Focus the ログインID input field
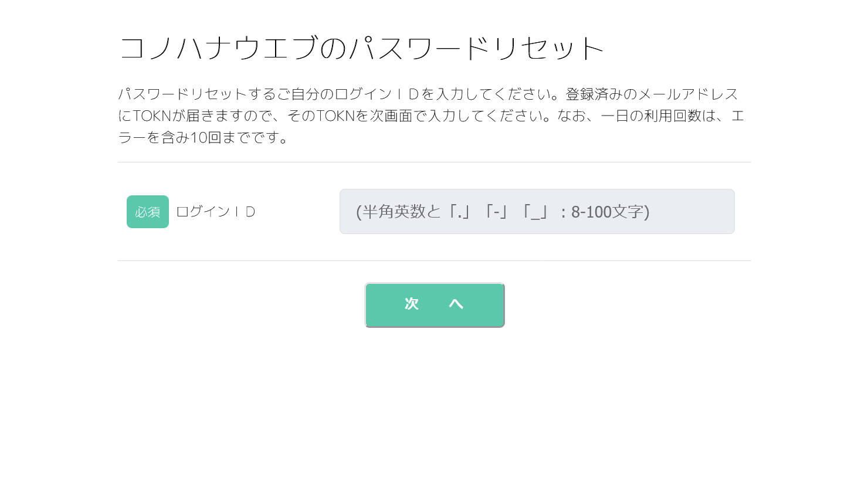The width and height of the screenshot is (868, 488). (537, 211)
